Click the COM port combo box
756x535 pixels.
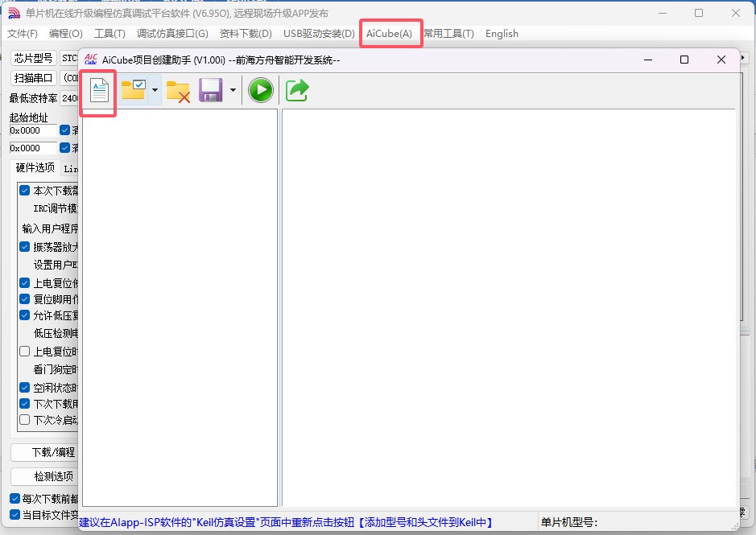click(71, 78)
